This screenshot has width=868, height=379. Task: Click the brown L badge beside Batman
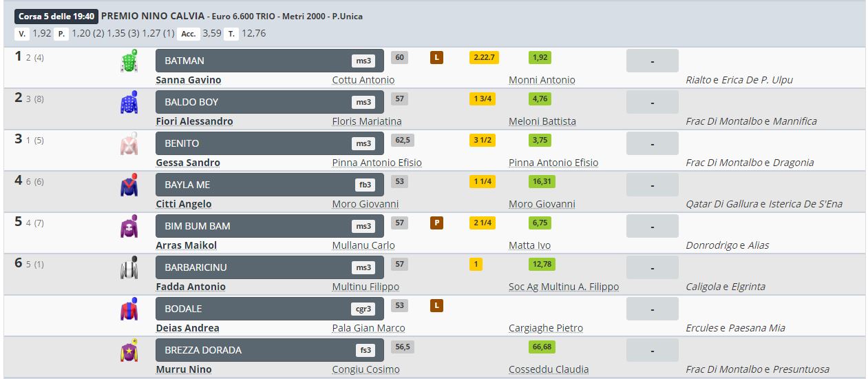[436, 58]
